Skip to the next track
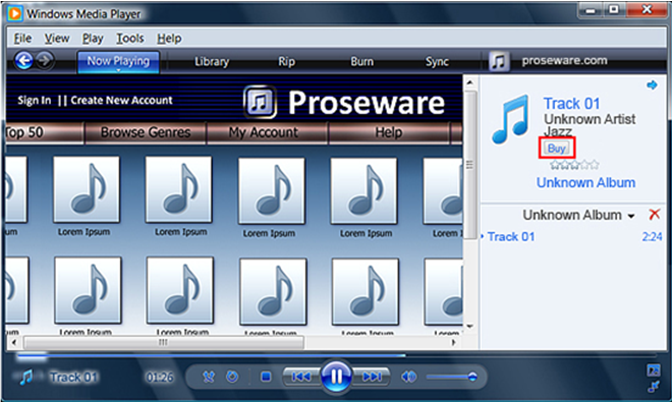This screenshot has height=402, width=672. tap(371, 377)
